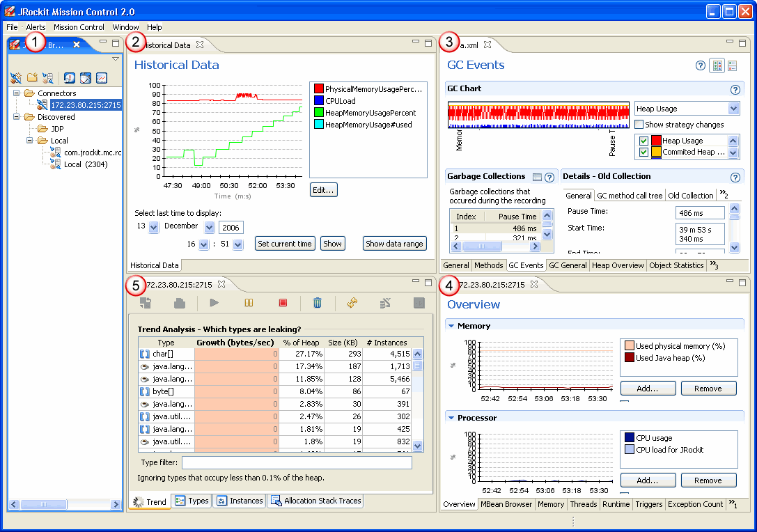Switch to Allocation Stack Traces tab
This screenshot has width=757, height=532.
(x=316, y=501)
